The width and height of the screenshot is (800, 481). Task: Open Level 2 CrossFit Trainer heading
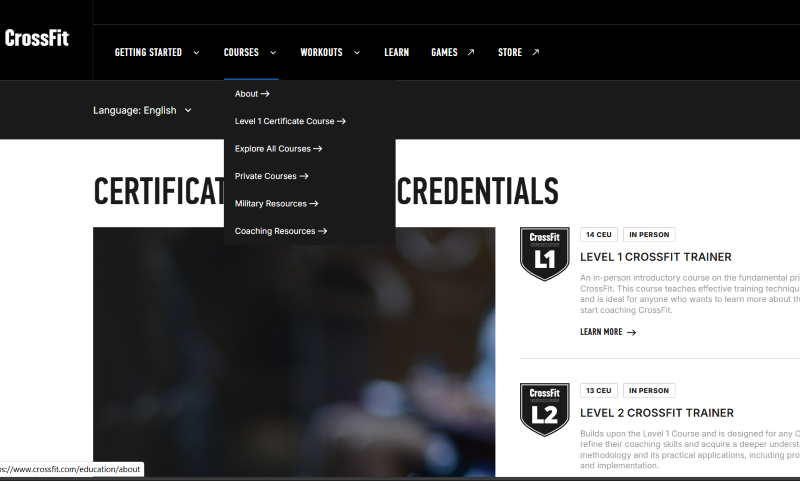click(x=657, y=413)
